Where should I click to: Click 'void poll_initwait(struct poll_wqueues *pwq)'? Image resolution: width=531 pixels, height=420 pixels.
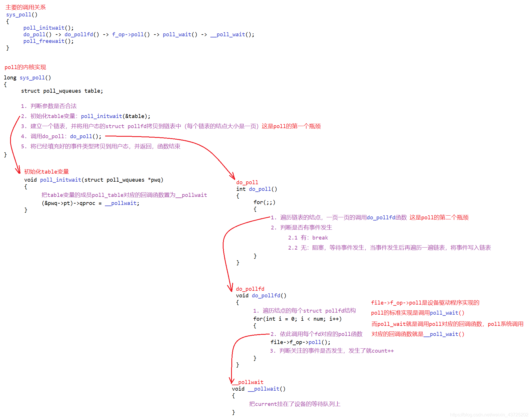[94, 180]
